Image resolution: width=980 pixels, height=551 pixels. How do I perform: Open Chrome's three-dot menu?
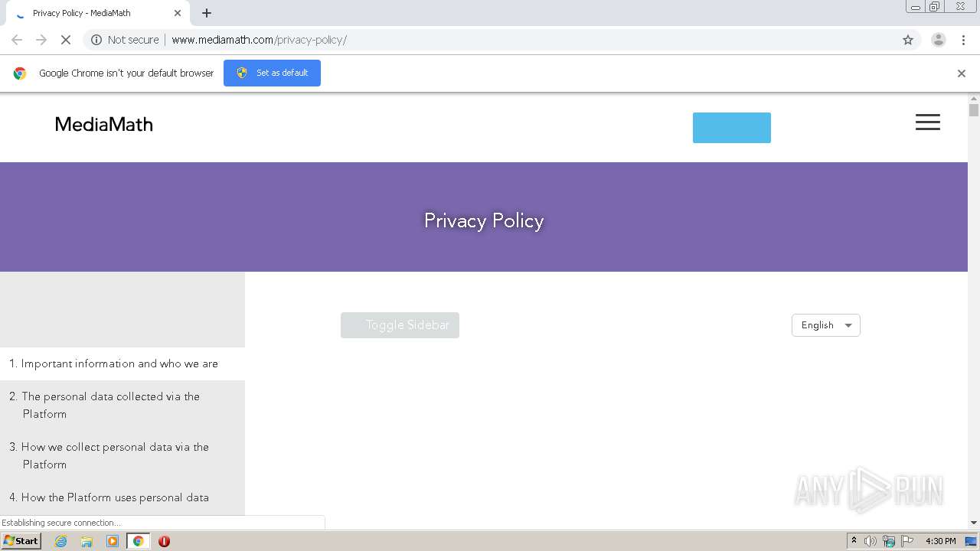click(963, 40)
